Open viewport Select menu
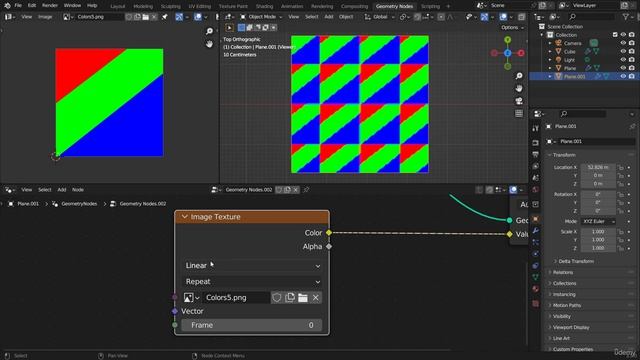The width and height of the screenshot is (640, 360). pos(311,17)
